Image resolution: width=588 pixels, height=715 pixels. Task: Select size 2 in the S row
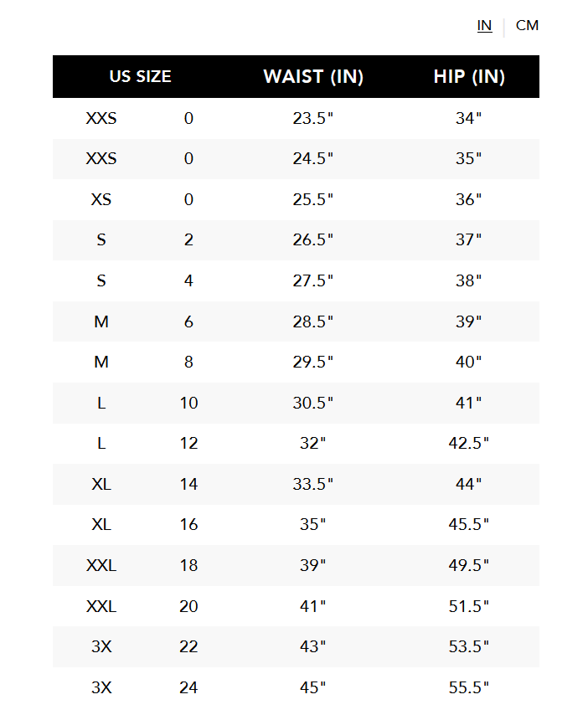click(188, 239)
